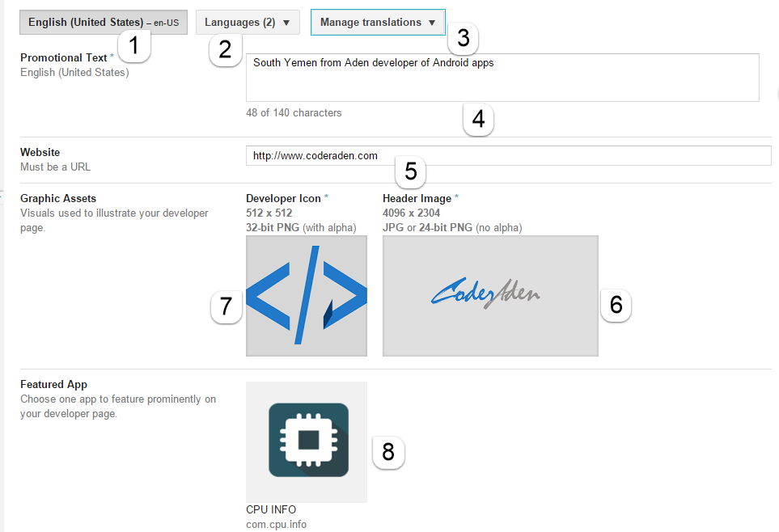The height and width of the screenshot is (532, 779).
Task: Click the number 7 callout marker
Action: pyautogui.click(x=226, y=306)
